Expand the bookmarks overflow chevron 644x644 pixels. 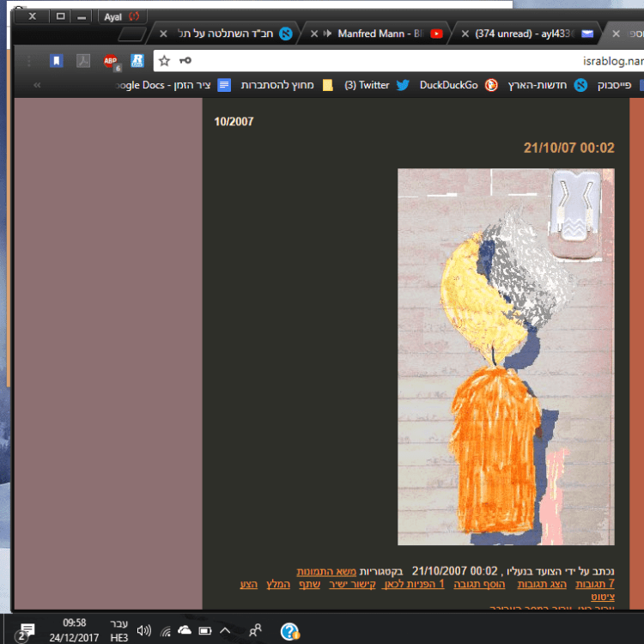point(37,85)
